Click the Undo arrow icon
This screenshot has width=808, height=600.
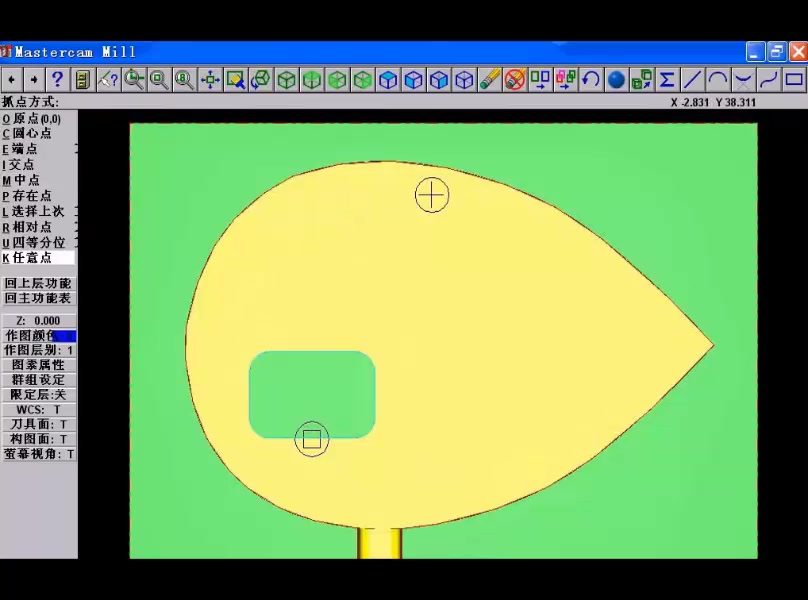591,80
